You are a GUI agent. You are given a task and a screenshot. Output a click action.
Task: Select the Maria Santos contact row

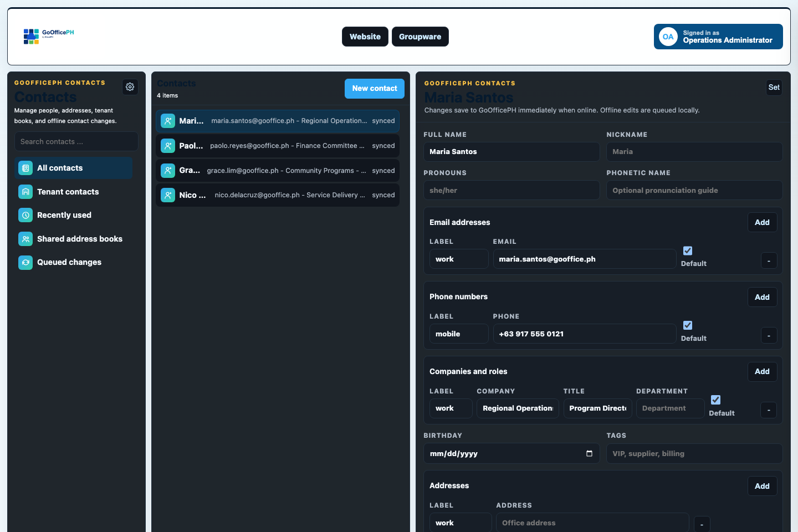(x=278, y=121)
